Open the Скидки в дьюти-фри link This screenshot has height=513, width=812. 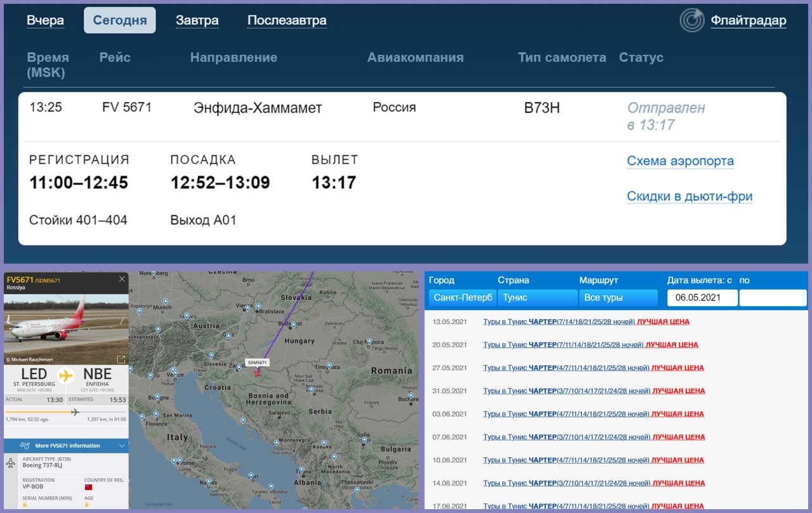[x=690, y=197]
